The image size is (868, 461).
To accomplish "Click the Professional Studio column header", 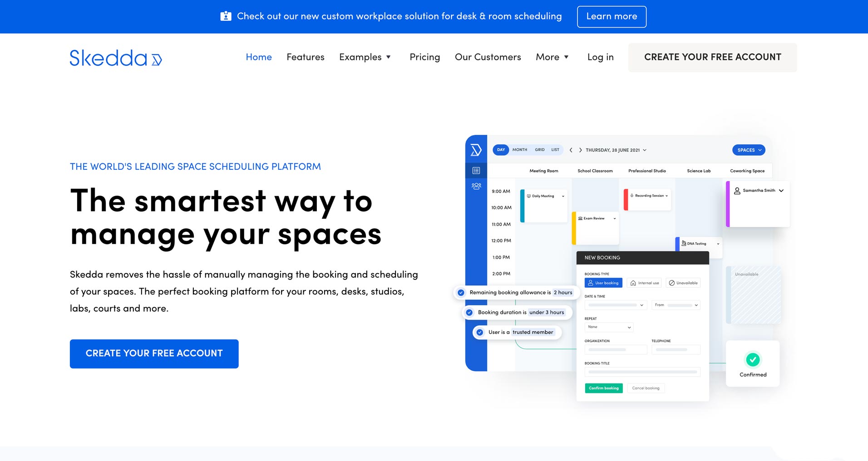I will [647, 171].
